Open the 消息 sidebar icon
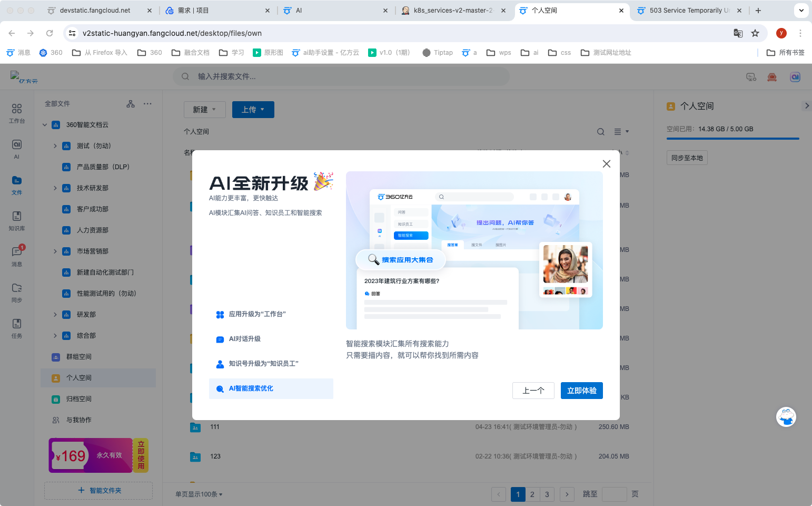Image resolution: width=812 pixels, height=506 pixels. 17,257
